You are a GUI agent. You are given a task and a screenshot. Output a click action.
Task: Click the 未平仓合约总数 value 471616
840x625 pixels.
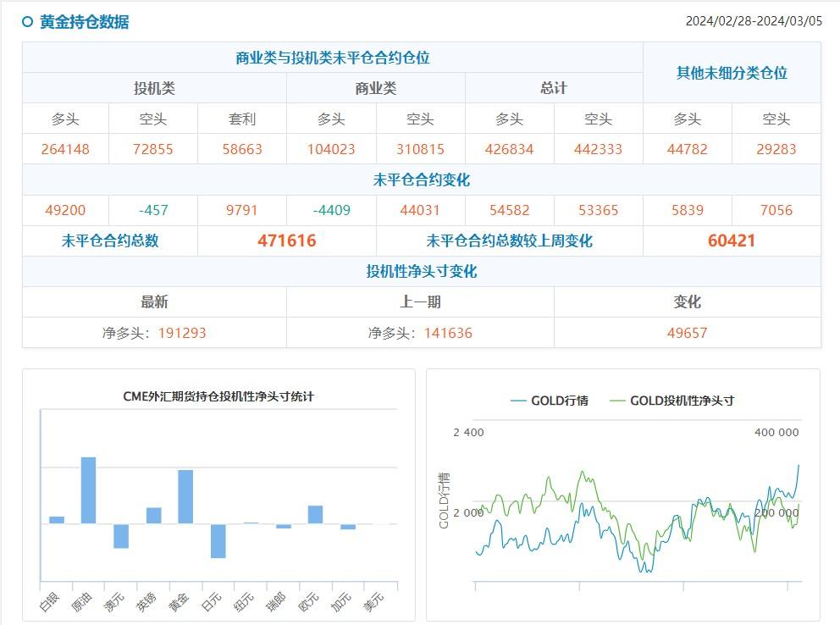(287, 241)
